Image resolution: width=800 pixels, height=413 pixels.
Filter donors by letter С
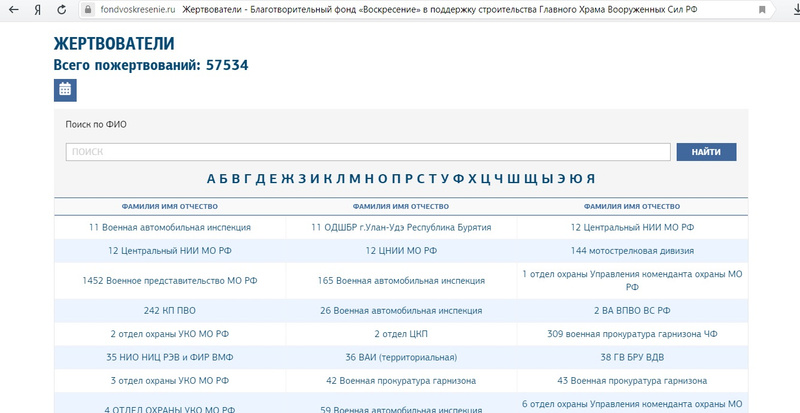(x=420, y=179)
